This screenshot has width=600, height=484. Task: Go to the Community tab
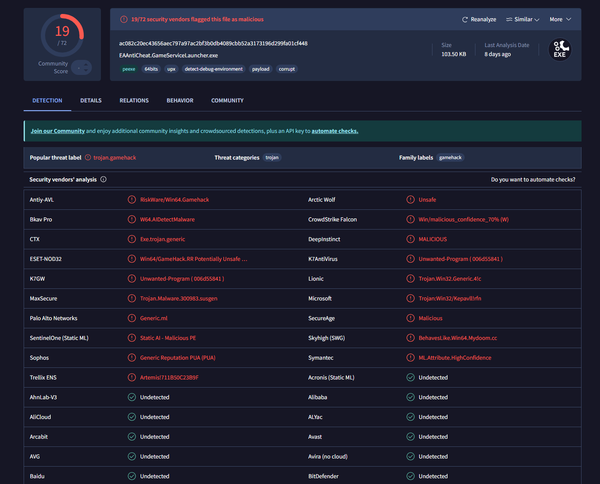227,101
